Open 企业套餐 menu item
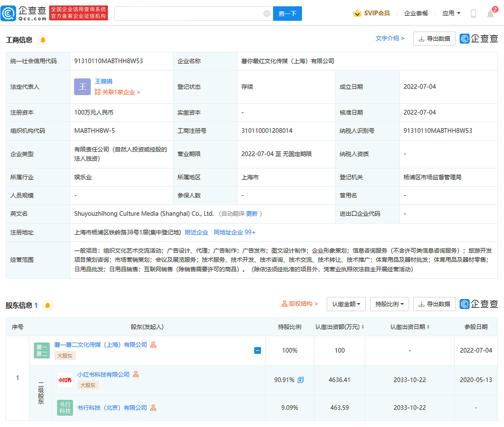This screenshot has height=427, width=504. (416, 13)
